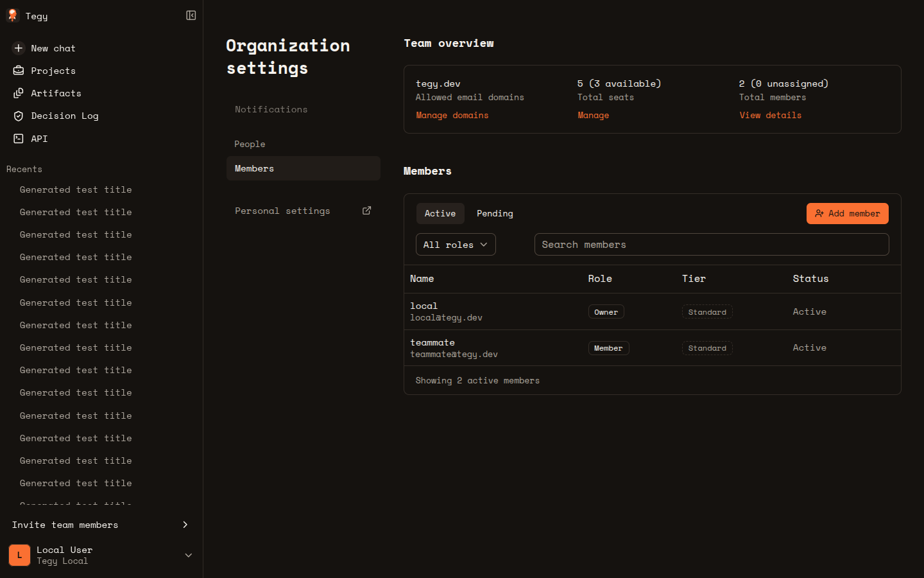This screenshot has width=924, height=578.
Task: Click the external link icon by Personal settings
Action: pyautogui.click(x=367, y=211)
